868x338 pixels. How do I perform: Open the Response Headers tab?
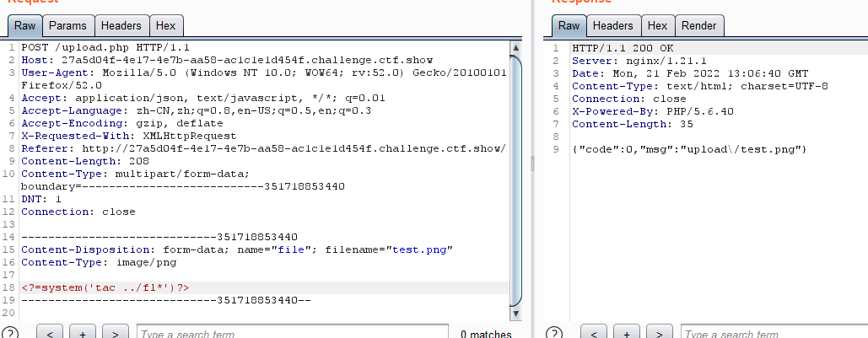click(612, 25)
